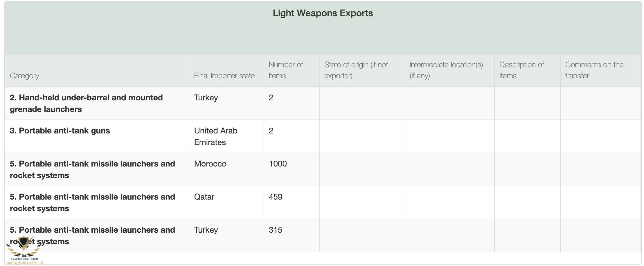Image resolution: width=644 pixels, height=266 pixels.
Task: Click Turkey in the grenade launchers row
Action: [206, 98]
